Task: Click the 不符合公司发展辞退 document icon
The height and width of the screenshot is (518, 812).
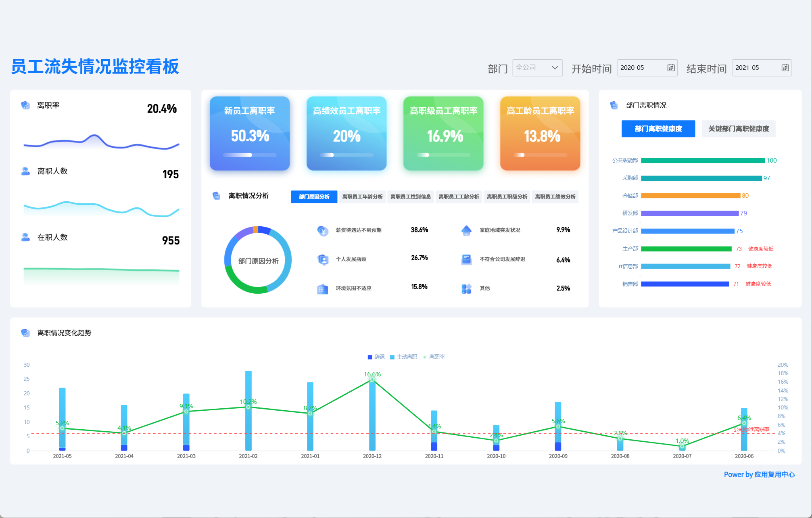Action: (x=466, y=259)
